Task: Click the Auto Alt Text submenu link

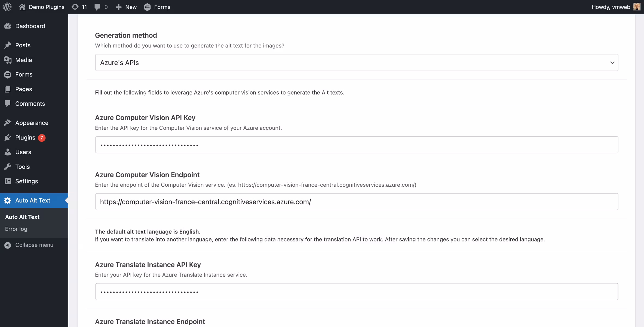Action: click(22, 217)
